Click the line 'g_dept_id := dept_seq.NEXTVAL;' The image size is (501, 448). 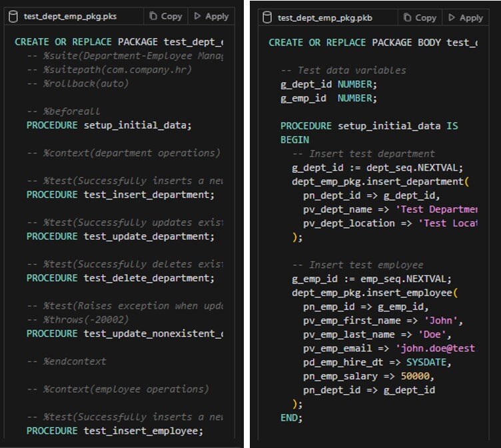click(x=377, y=168)
